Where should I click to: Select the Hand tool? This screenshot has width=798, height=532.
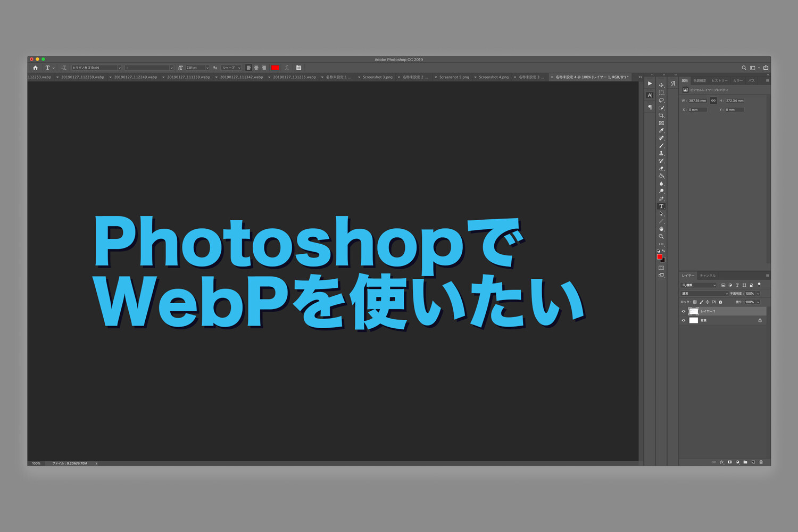661,229
